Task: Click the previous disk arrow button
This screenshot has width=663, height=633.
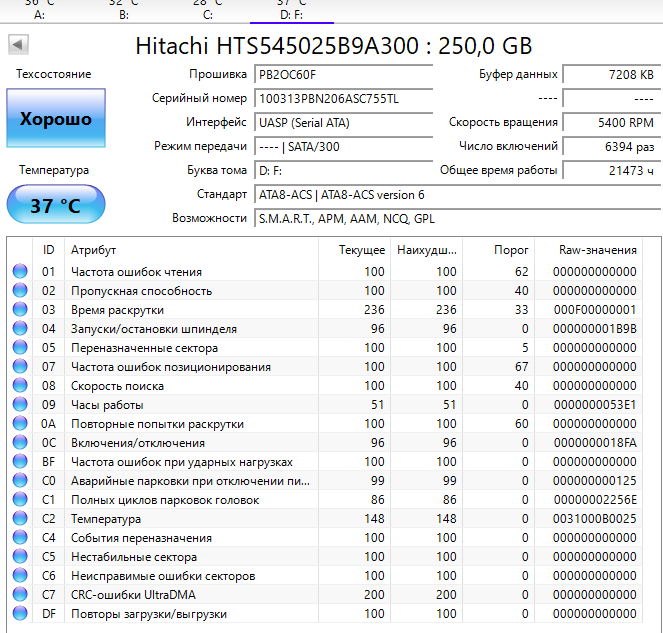Action: 18,45
